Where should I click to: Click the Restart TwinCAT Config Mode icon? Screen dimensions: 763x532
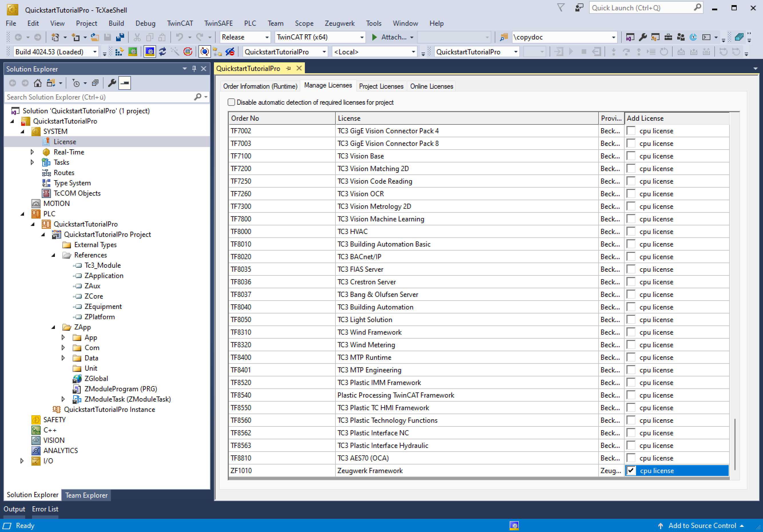150,52
